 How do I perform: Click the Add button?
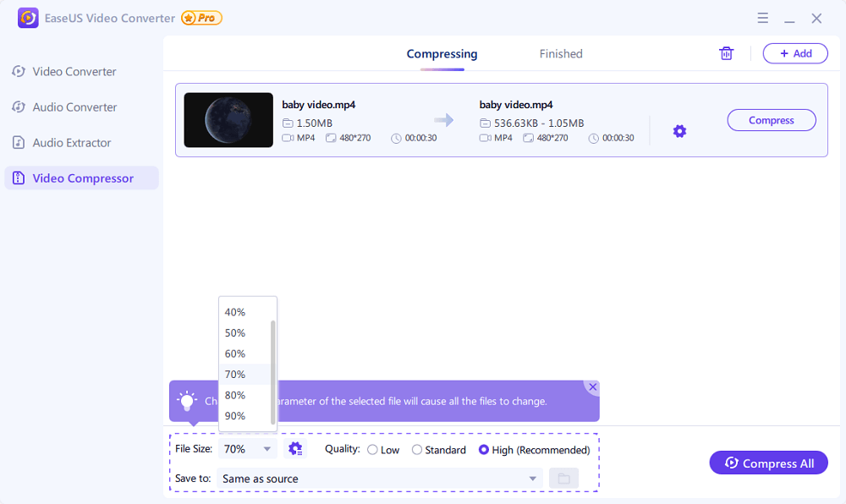(795, 53)
